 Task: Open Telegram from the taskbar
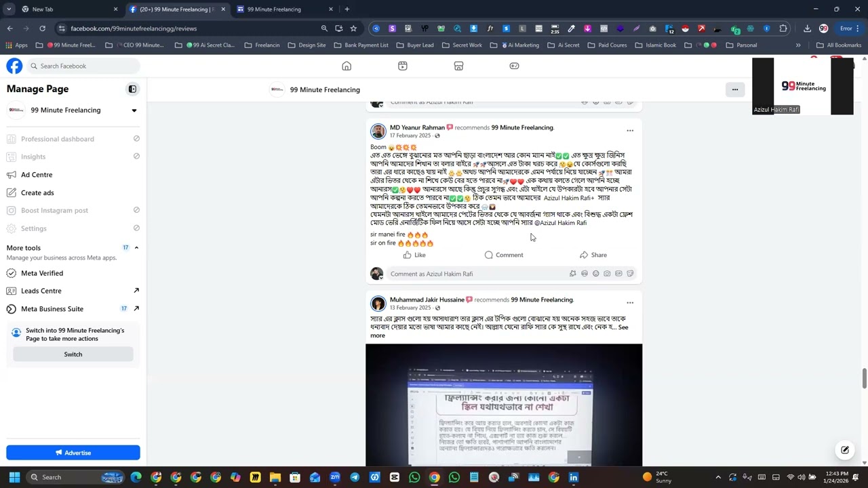[355, 477]
